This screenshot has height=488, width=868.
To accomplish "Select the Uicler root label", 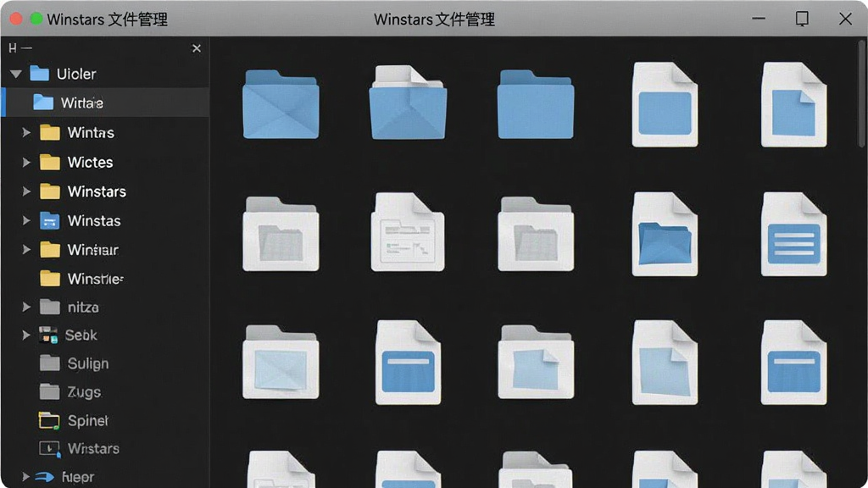I will (75, 74).
